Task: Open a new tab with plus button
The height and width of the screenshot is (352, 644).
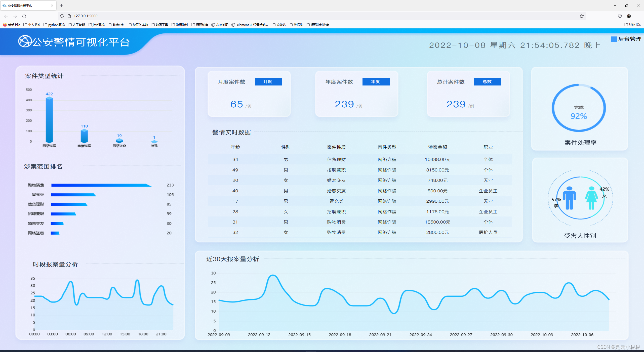Action: click(62, 6)
